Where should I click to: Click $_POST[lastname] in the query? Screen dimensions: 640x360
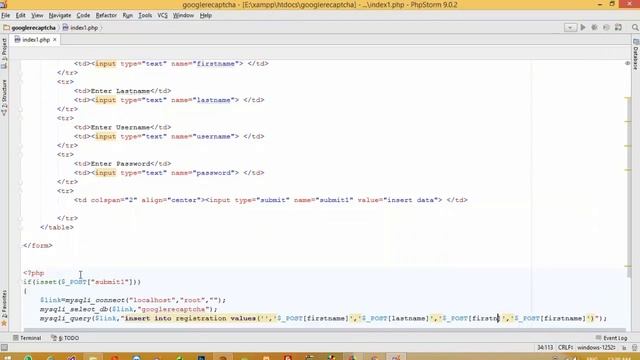(x=395, y=318)
